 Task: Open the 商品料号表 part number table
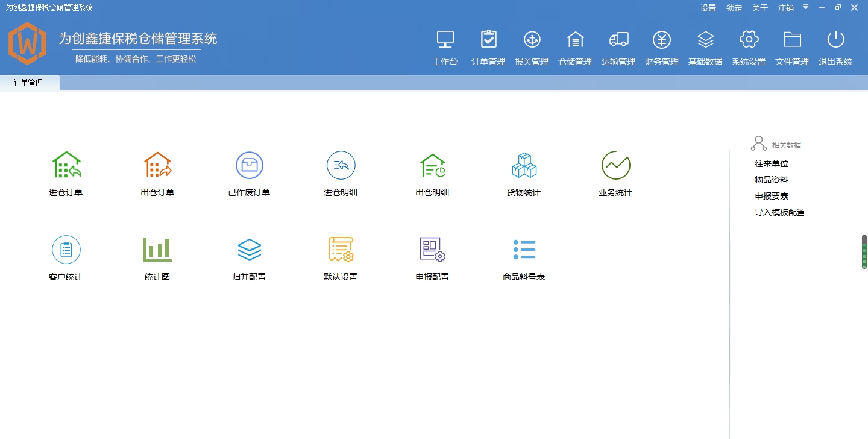coord(524,257)
